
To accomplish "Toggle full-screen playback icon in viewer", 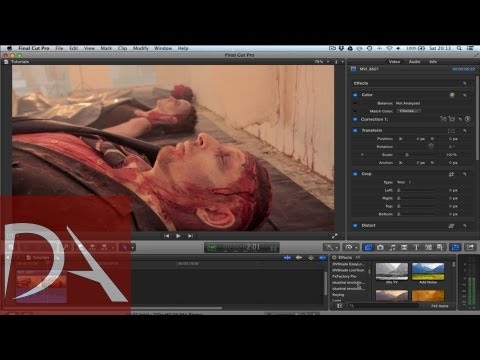I will (x=334, y=236).
